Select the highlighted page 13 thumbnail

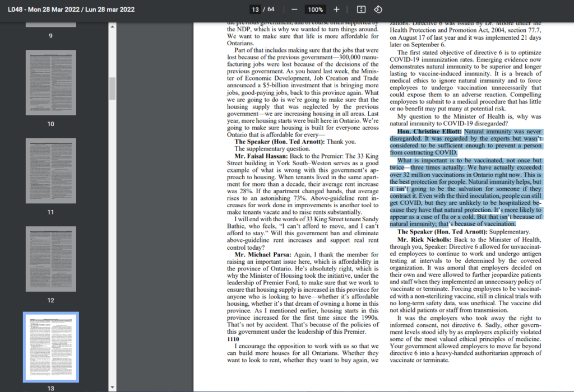coord(51,347)
